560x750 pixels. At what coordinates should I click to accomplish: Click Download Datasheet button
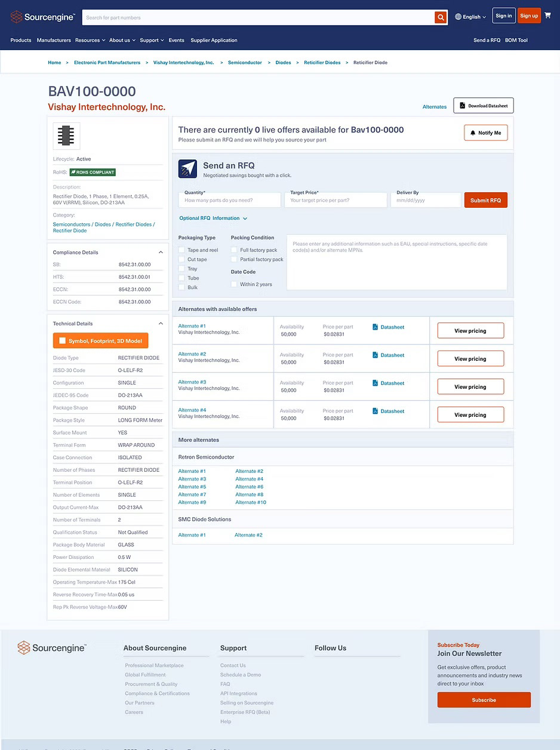click(x=484, y=106)
